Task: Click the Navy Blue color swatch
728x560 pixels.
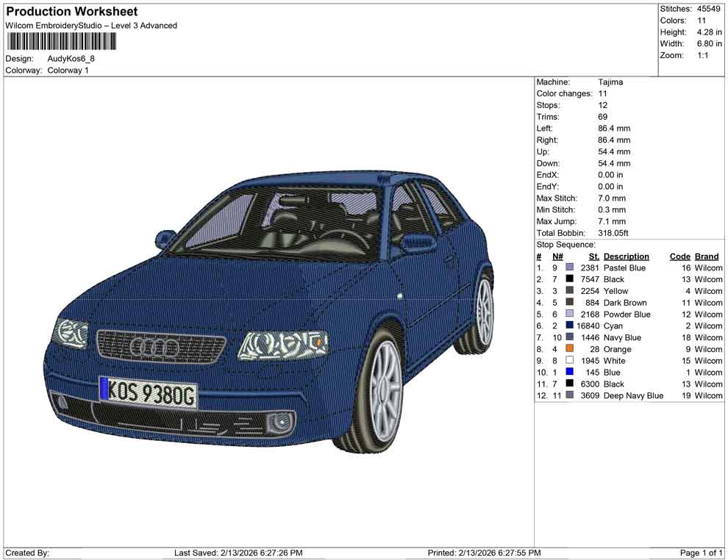Action: point(569,337)
